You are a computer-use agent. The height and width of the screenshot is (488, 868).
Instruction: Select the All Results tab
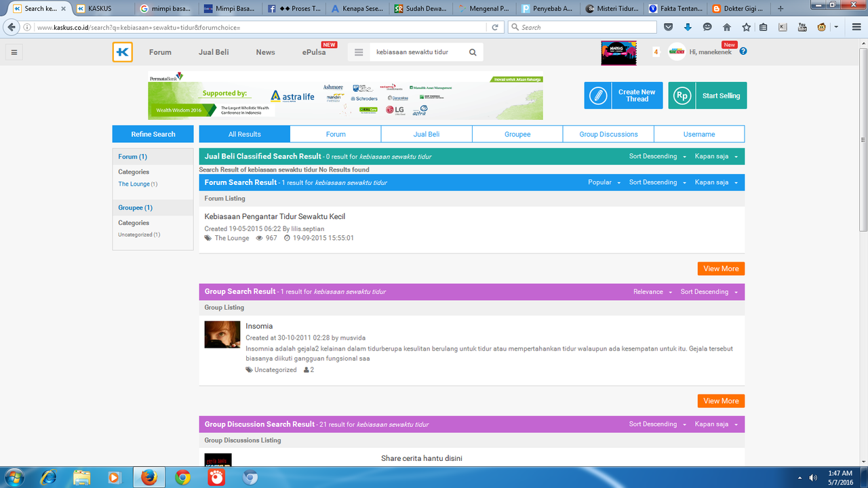(x=245, y=134)
